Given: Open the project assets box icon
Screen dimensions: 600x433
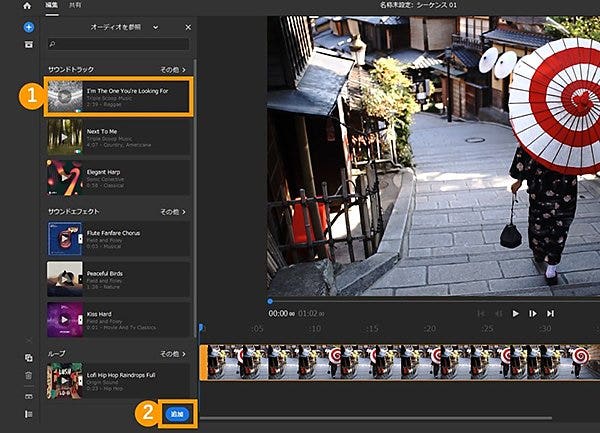Looking at the screenshot, I should pos(28,44).
